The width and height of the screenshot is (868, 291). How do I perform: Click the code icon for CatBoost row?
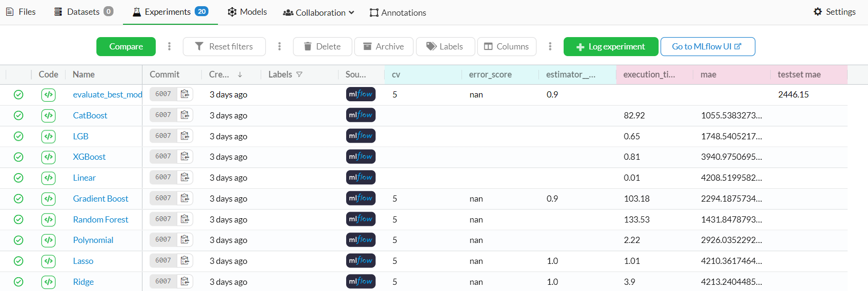click(x=48, y=116)
